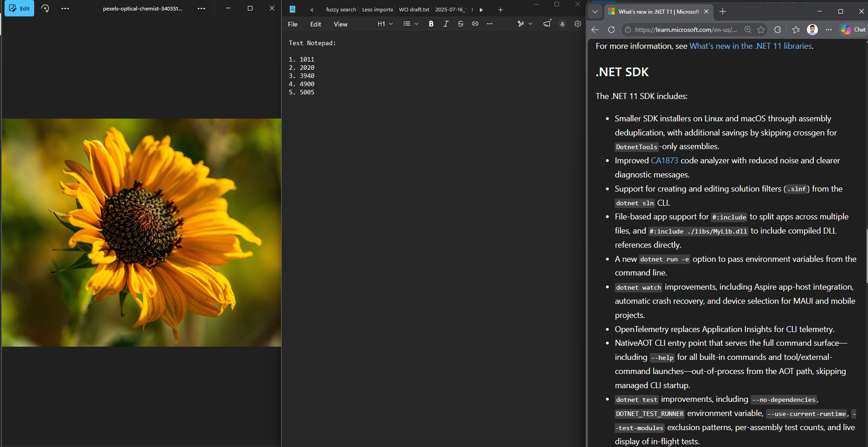Screen dimensions: 868x447
Task: Click the 'dotnet watch' code text
Action: [638, 287]
